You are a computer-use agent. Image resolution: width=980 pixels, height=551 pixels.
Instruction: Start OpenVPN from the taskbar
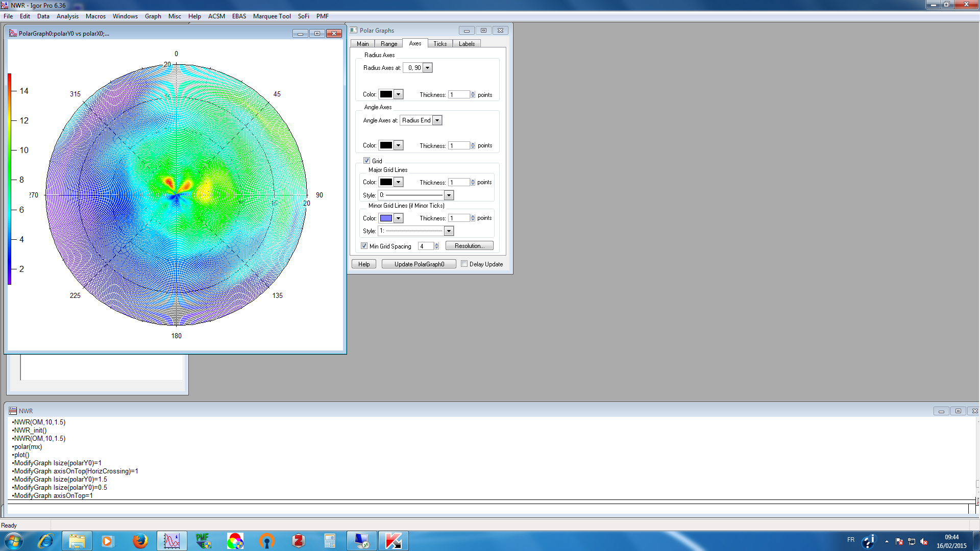click(x=266, y=541)
